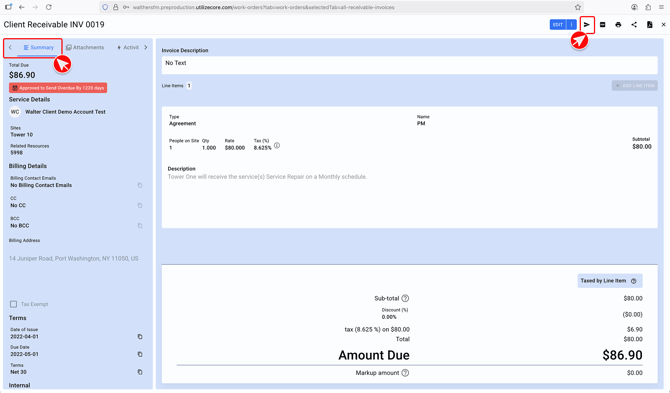Toggle the Tax Exempt checkbox
Viewport: 670px width, 393px height.
pyautogui.click(x=13, y=304)
